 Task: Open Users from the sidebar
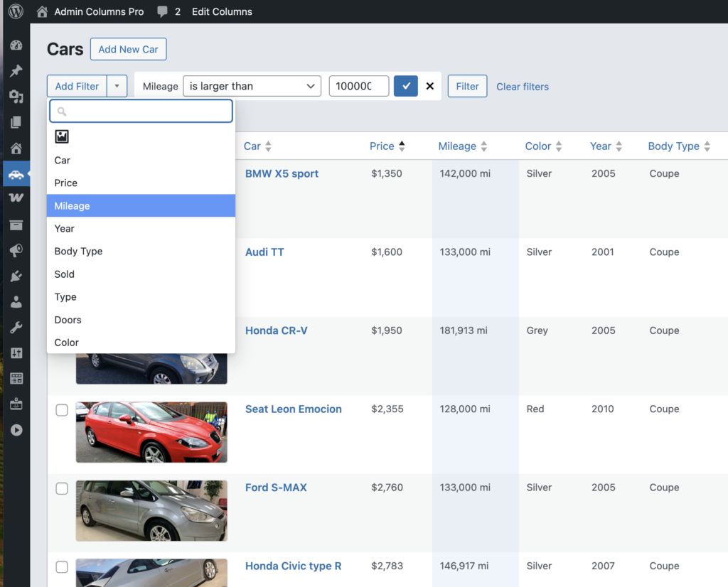[x=16, y=302]
